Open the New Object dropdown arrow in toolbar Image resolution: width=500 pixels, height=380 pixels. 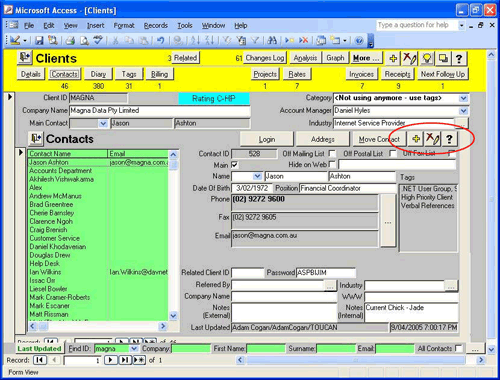tap(345, 41)
